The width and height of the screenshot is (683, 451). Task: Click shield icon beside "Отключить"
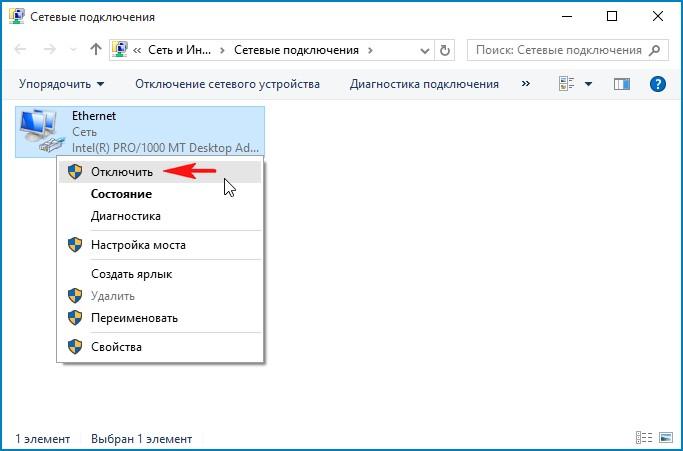point(75,172)
